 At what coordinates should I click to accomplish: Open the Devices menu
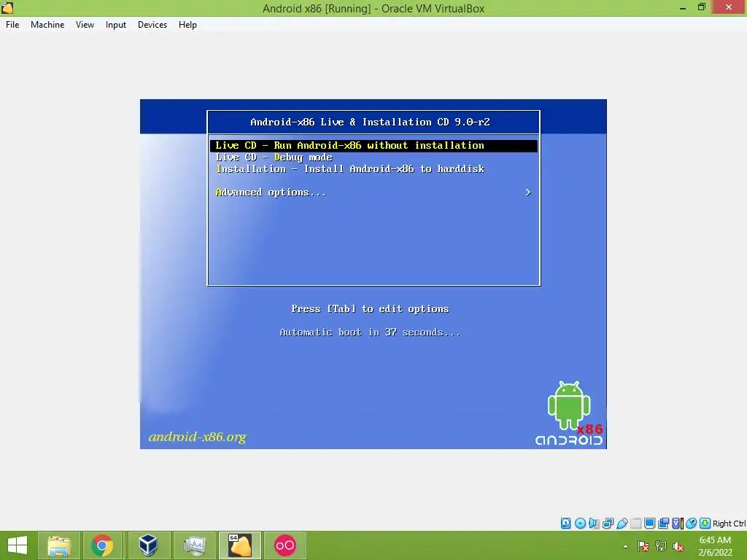pyautogui.click(x=152, y=25)
